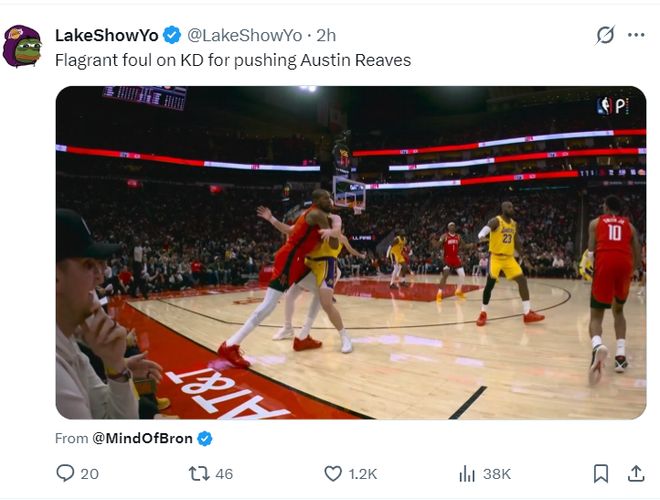Image resolution: width=660 pixels, height=500 pixels.
Task: Play the basketball game video
Action: (350, 252)
